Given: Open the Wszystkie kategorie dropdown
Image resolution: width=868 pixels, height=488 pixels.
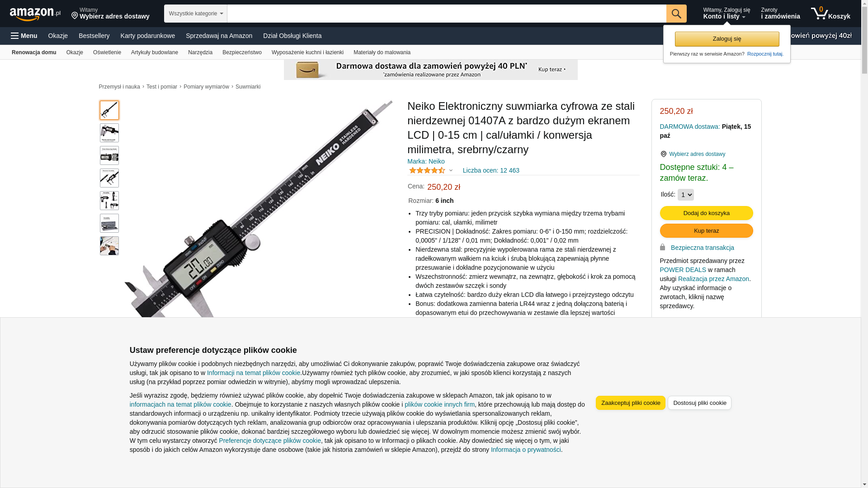Looking at the screenshot, I should click(195, 14).
